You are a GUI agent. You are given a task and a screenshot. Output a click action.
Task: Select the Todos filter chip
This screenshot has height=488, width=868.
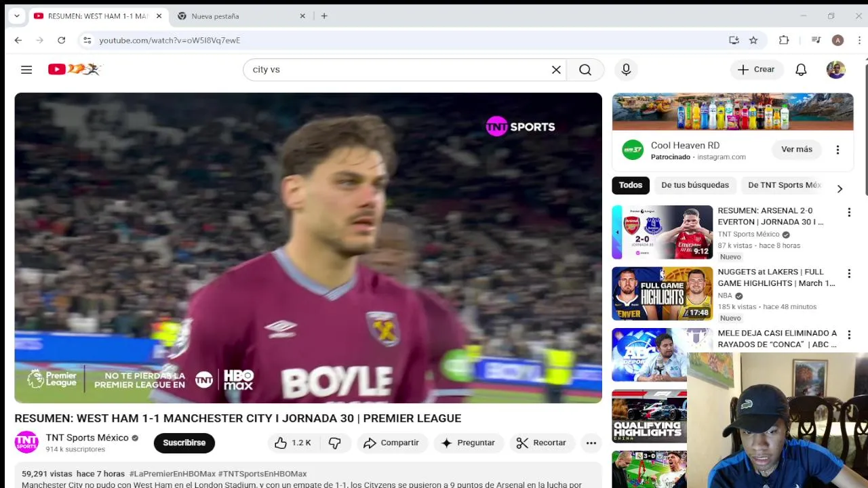coord(630,185)
